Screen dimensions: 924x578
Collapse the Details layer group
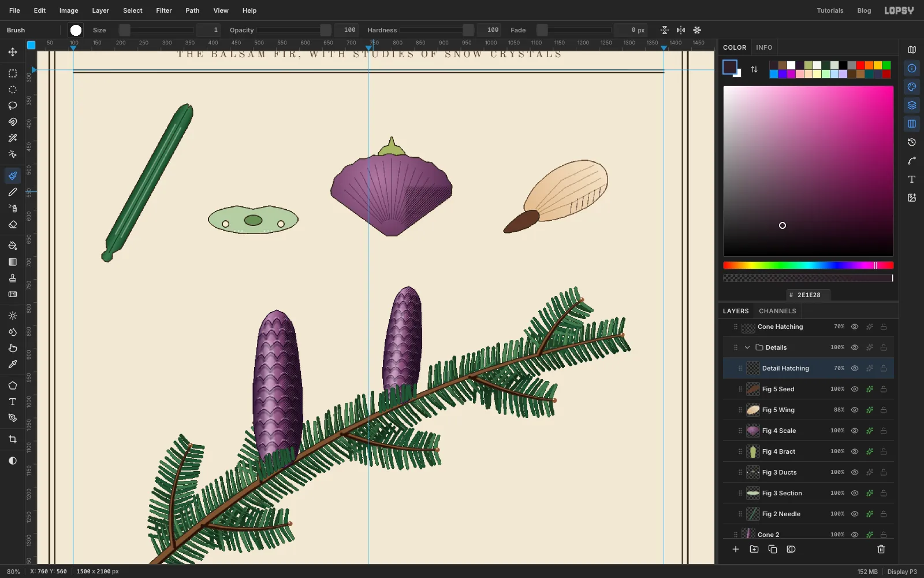click(747, 347)
